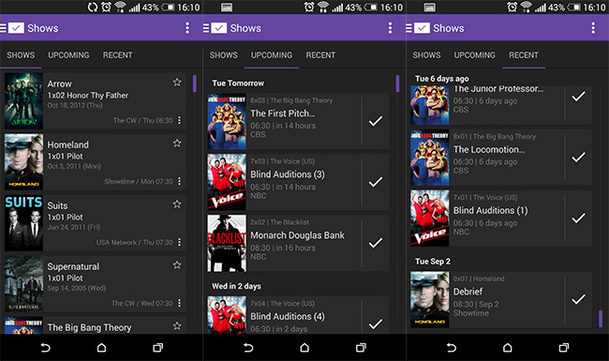Tap Back button in right screen
Screen dimensions: 609x361
tap(451, 347)
